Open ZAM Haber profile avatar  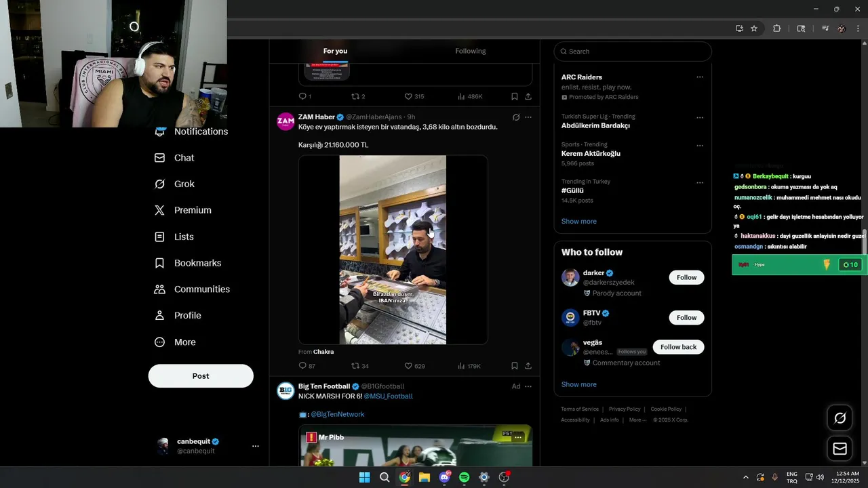pyautogui.click(x=285, y=121)
